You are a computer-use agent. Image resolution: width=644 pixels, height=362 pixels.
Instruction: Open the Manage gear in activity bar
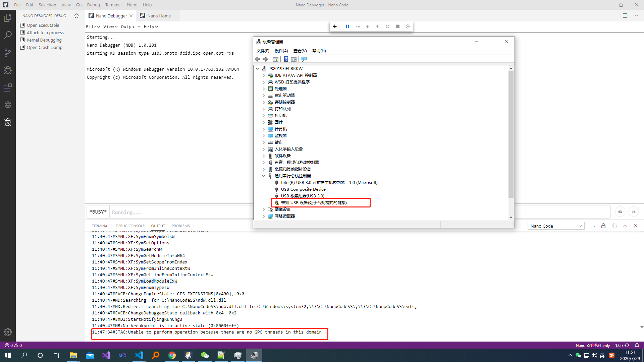click(x=8, y=332)
